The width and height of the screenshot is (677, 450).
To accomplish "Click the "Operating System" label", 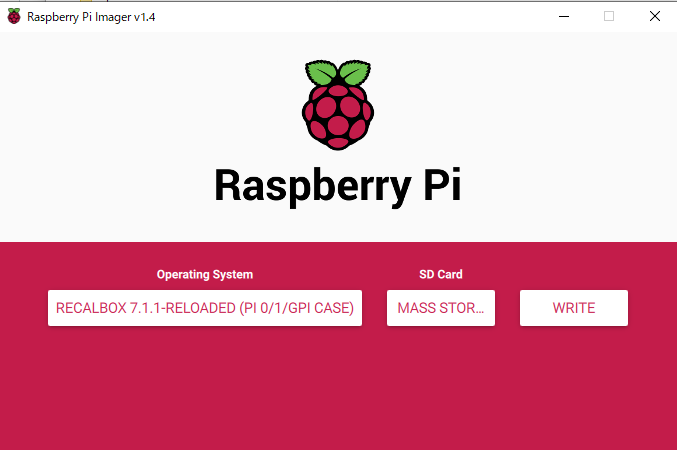I will [205, 275].
